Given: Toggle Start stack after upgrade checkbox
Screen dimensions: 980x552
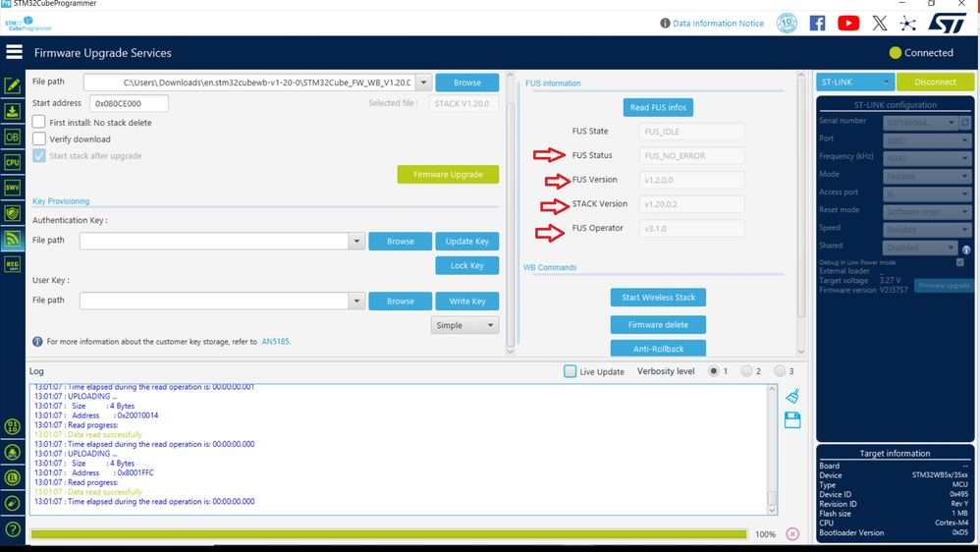Looking at the screenshot, I should point(38,155).
